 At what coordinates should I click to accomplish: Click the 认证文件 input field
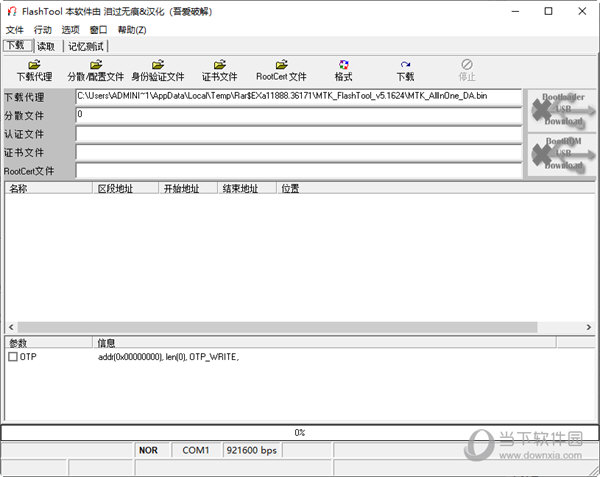click(299, 134)
